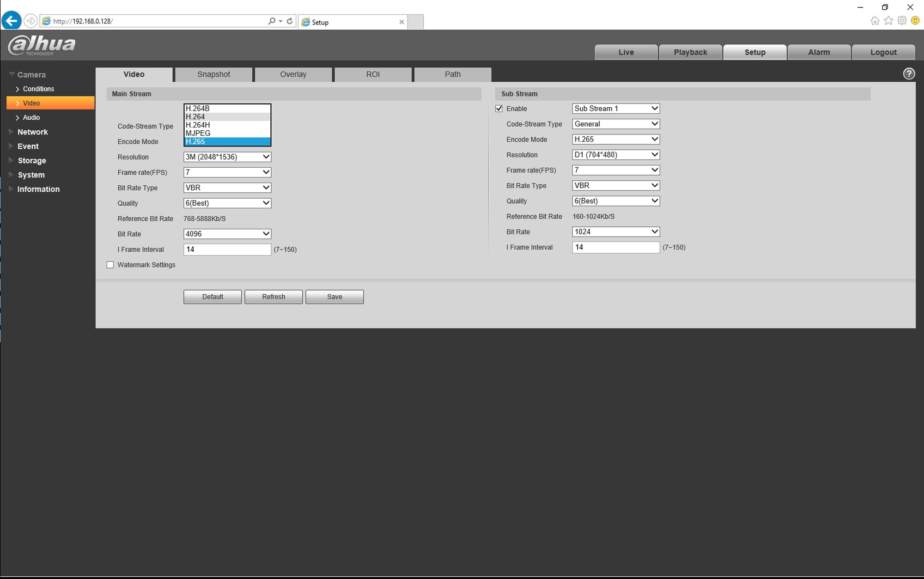Click the smiley feedback icon
924x579 pixels.
(x=915, y=21)
